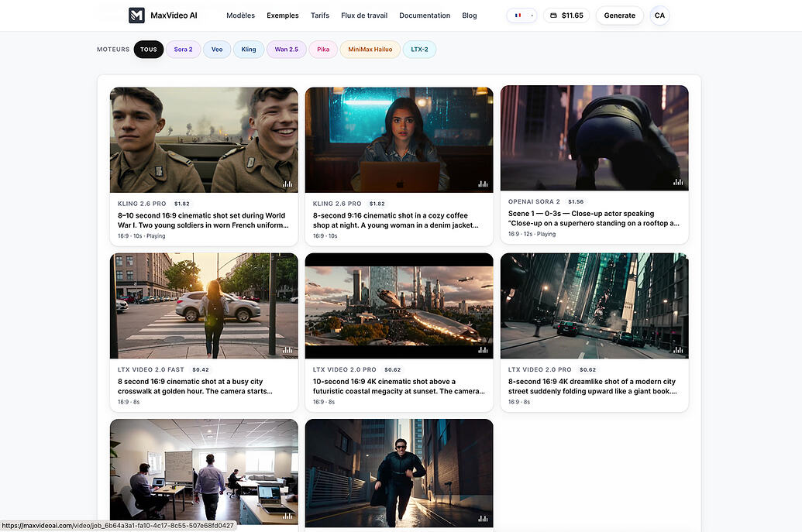
Task: Open the Documentation page from the navbar
Action: click(424, 15)
